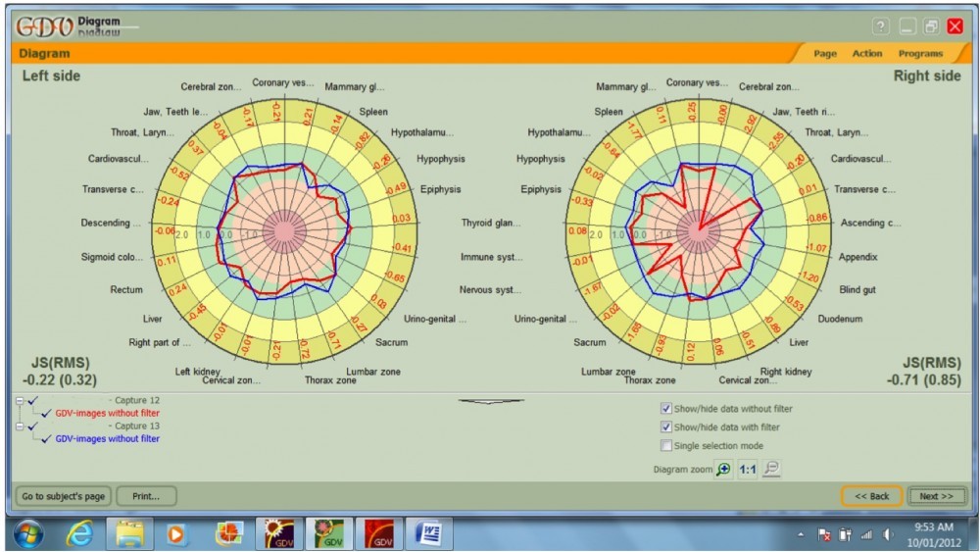The image size is (980, 552).
Task: Open Internet Explorer from the taskbar
Action: coord(80,534)
